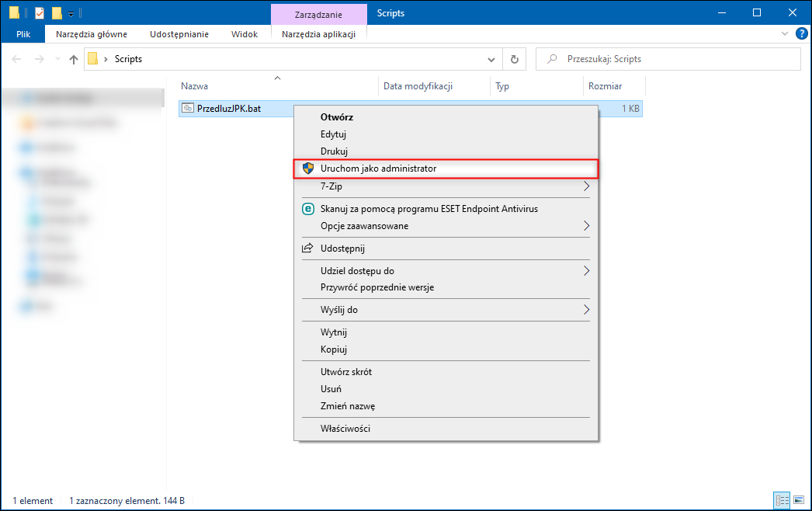
Task: Click the shield icon for Uruchom jako administrator
Action: tap(307, 169)
